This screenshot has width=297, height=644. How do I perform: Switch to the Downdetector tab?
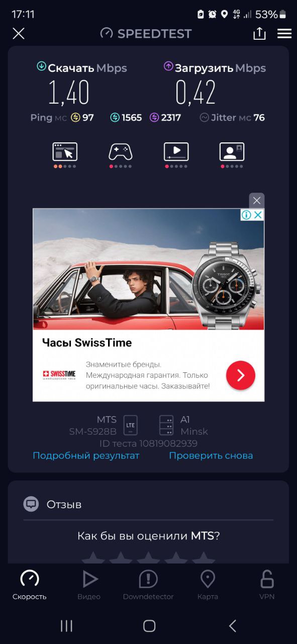point(148,585)
